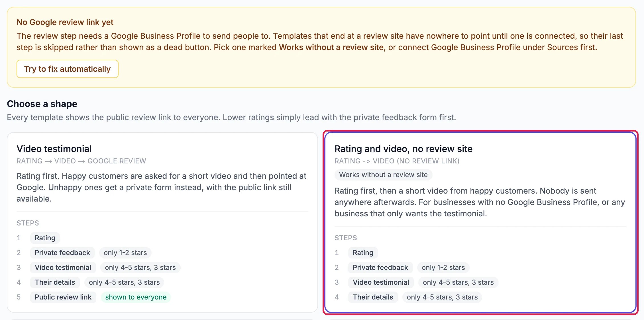Click bold Works without a review site text in warning
Viewport: 644px width, 320px height.
(x=331, y=47)
